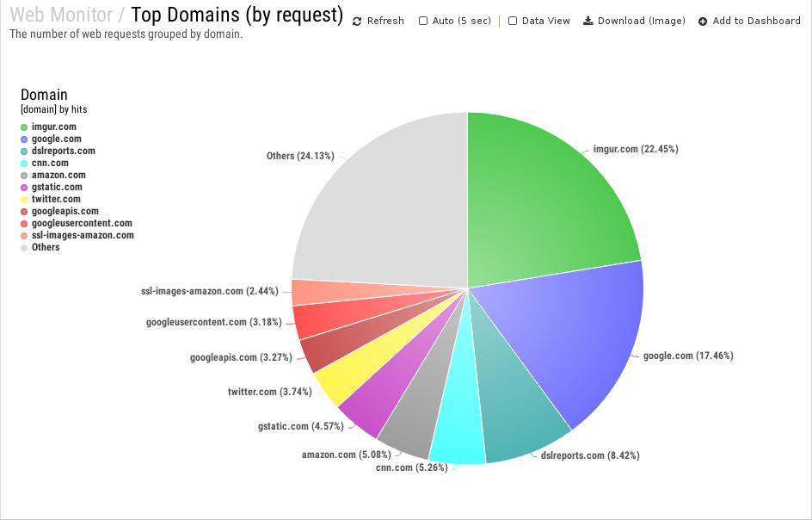The width and height of the screenshot is (812, 520).
Task: Toggle cnn.com legend entry text
Action: pos(50,163)
